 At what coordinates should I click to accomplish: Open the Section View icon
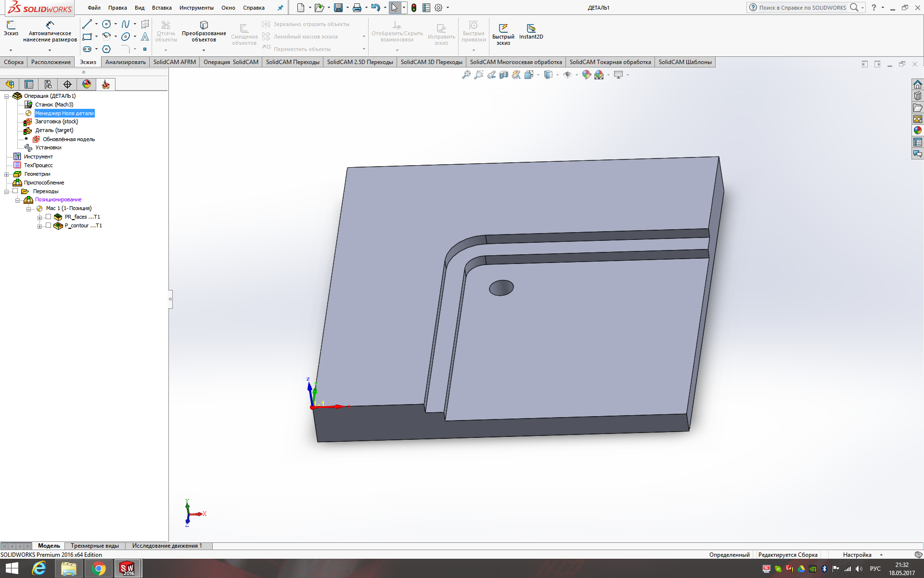click(503, 75)
